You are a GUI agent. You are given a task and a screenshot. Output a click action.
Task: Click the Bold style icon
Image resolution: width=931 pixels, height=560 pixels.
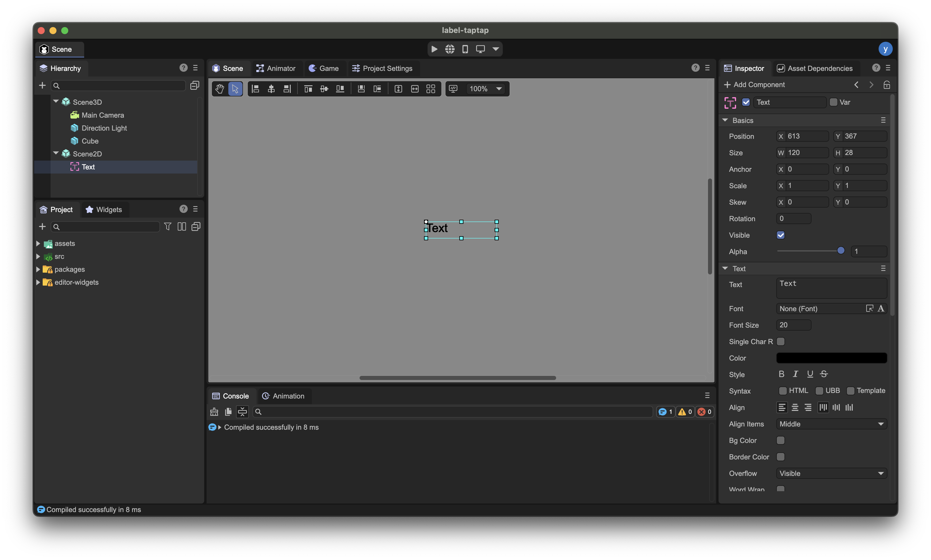click(782, 374)
